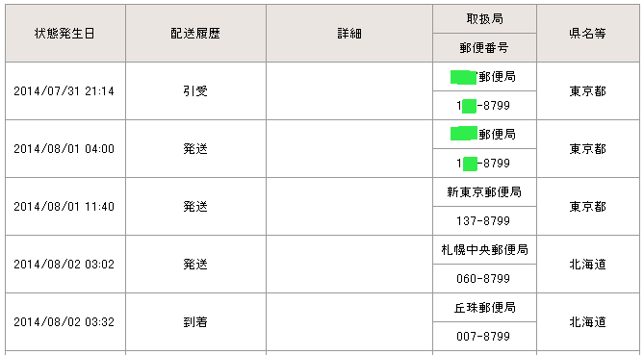The image size is (644, 355).
Task: Click postal code 007-8799
Action: pyautogui.click(x=483, y=336)
